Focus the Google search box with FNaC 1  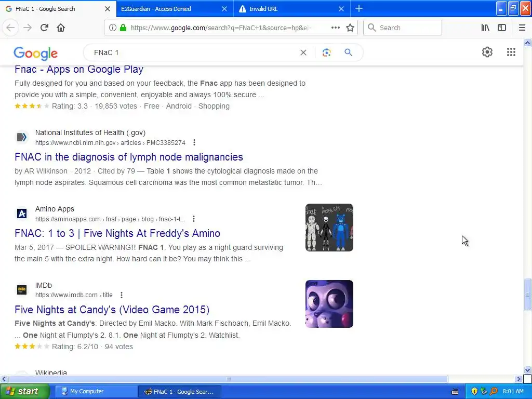click(193, 52)
